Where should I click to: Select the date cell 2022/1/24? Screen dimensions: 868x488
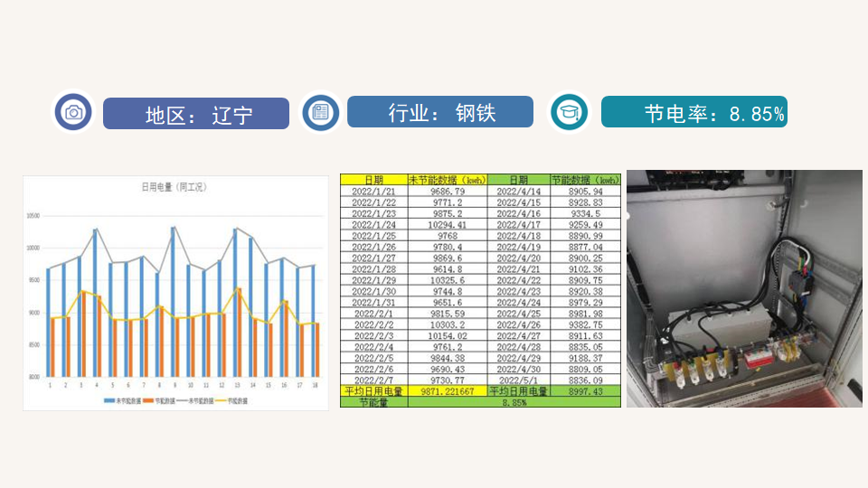tap(373, 225)
